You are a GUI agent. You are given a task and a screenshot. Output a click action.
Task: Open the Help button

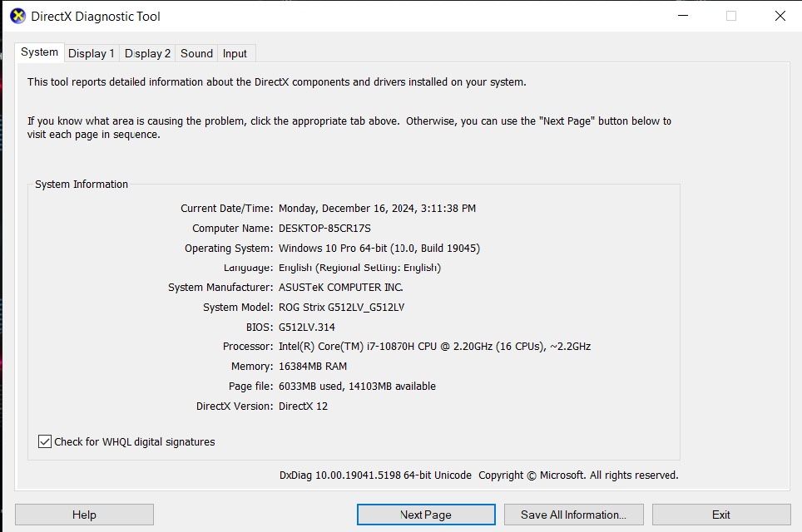tap(84, 515)
